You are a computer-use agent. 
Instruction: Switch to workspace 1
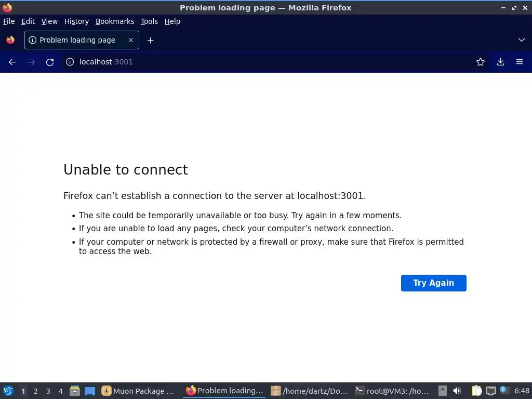(23, 391)
